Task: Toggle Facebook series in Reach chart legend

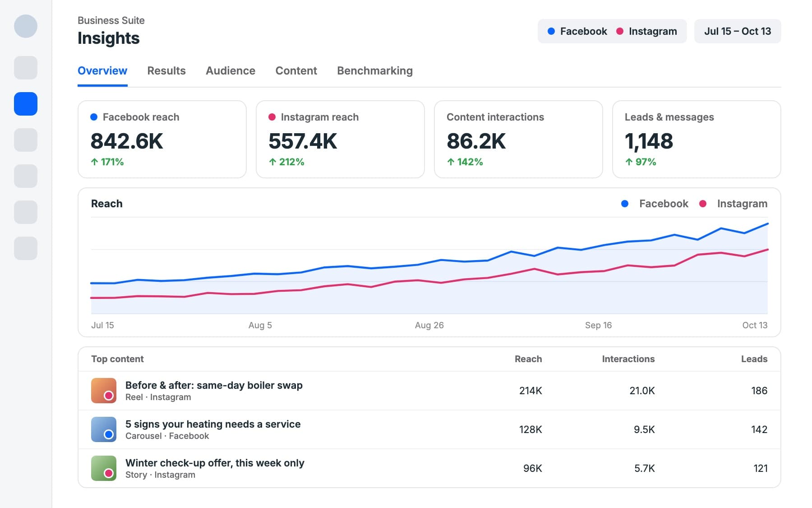Action: (x=655, y=204)
